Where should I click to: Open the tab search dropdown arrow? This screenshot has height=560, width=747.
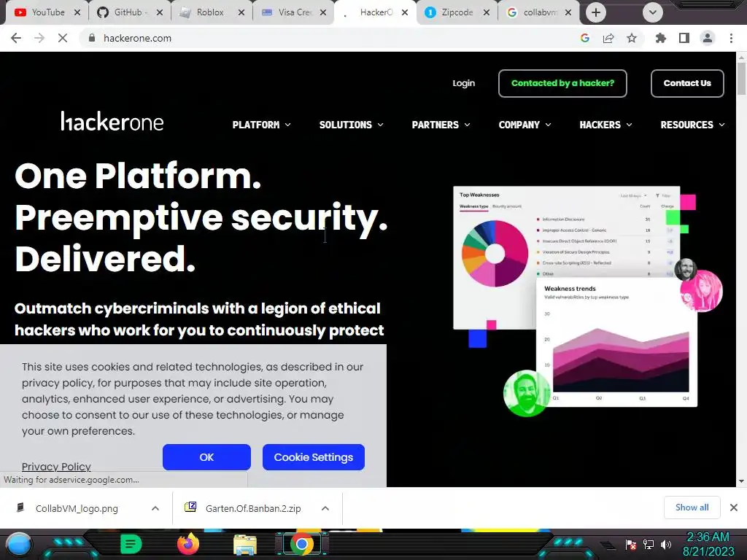pyautogui.click(x=653, y=12)
